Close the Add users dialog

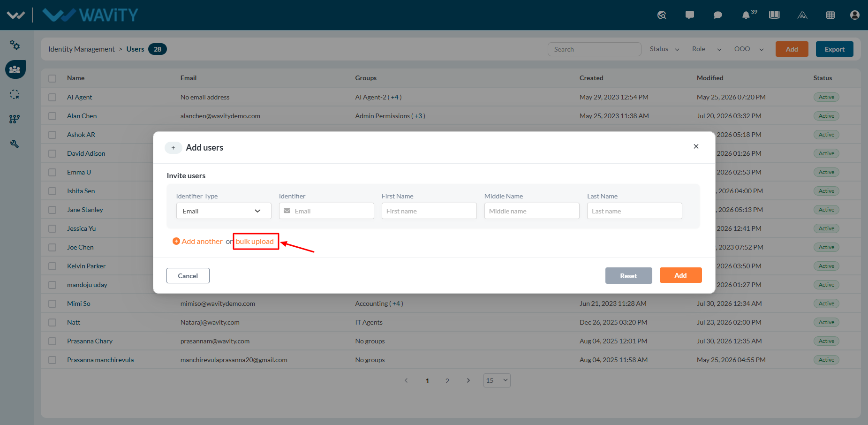tap(696, 146)
